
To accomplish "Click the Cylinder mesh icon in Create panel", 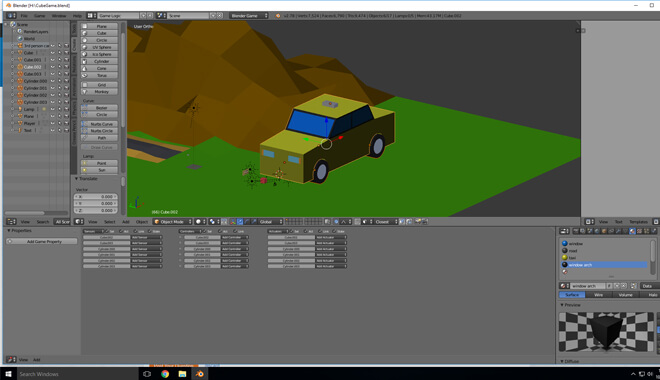I will click(x=85, y=61).
